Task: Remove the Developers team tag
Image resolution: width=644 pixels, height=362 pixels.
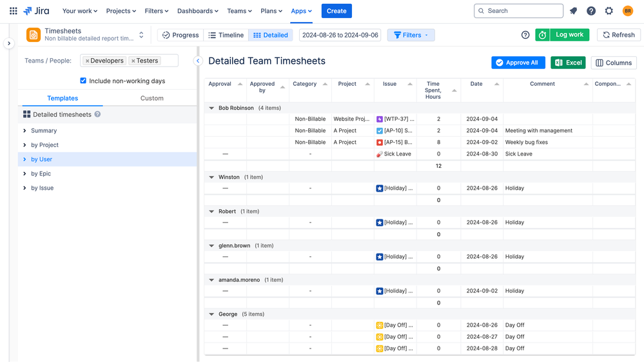Action: [87, 61]
